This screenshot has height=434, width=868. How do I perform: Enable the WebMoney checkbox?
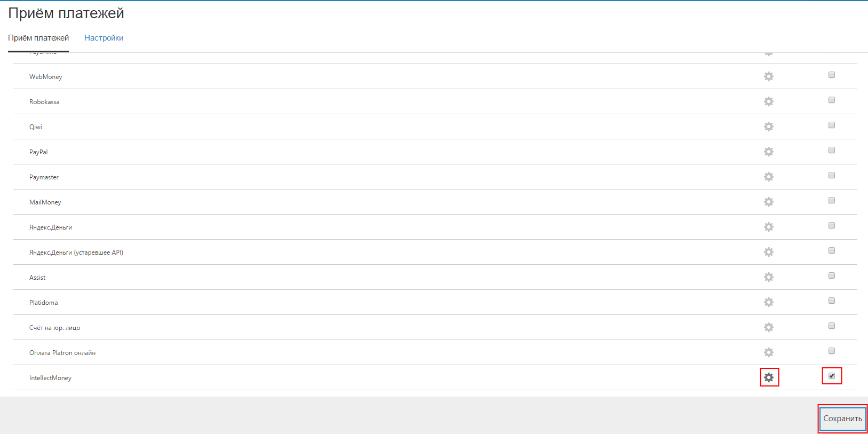tap(831, 75)
